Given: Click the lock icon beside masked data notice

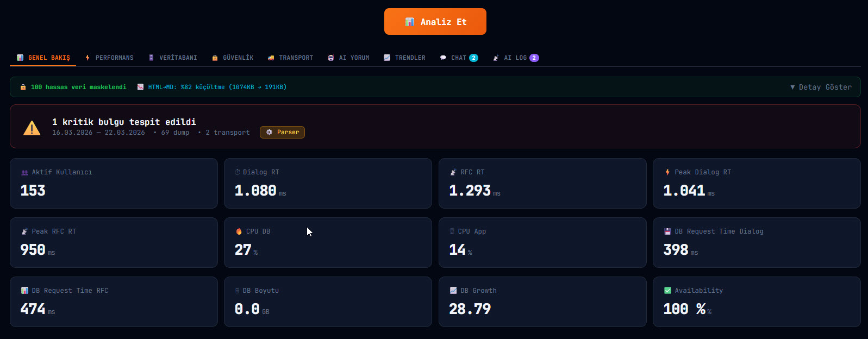Looking at the screenshot, I should [x=23, y=87].
